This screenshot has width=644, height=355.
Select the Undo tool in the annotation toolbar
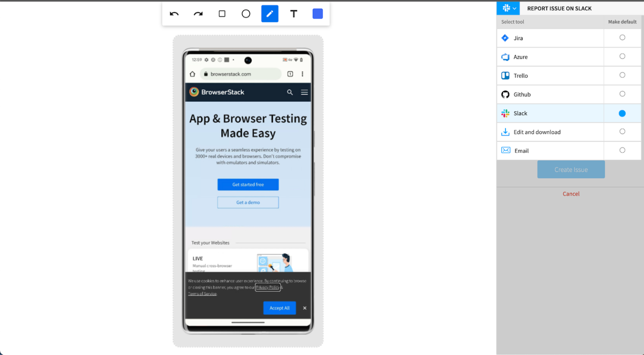pos(174,13)
